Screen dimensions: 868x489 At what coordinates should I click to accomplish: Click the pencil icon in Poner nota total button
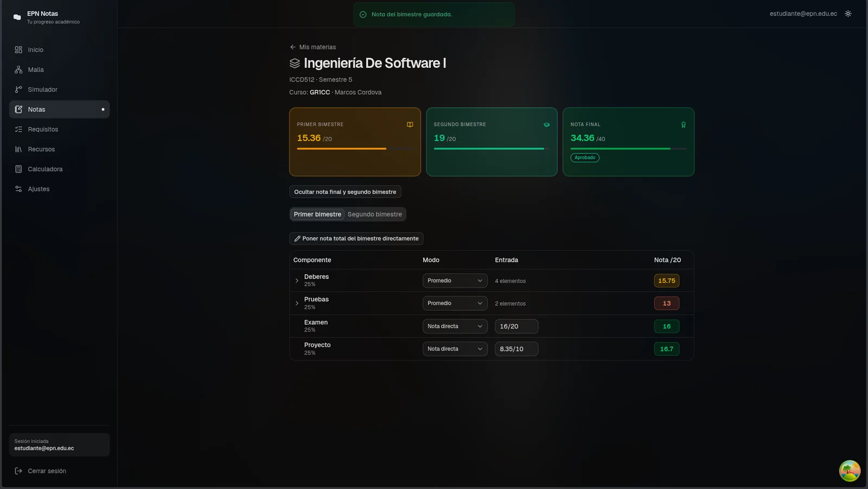pos(297,239)
